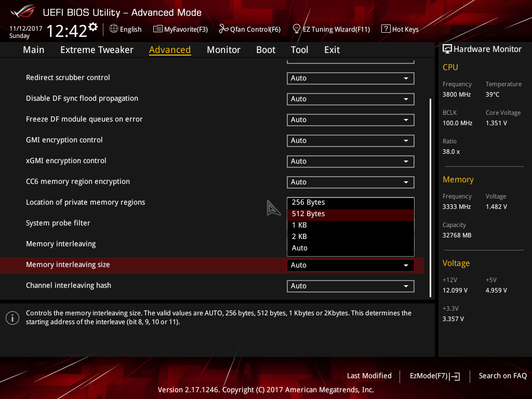Open Freeze DF module queues dropdown
This screenshot has width=532, height=399.
[351, 120]
